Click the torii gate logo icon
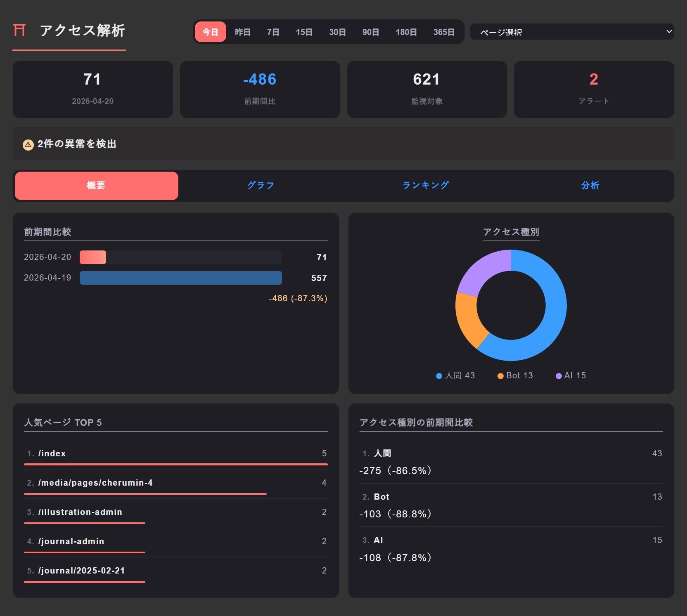 19,31
